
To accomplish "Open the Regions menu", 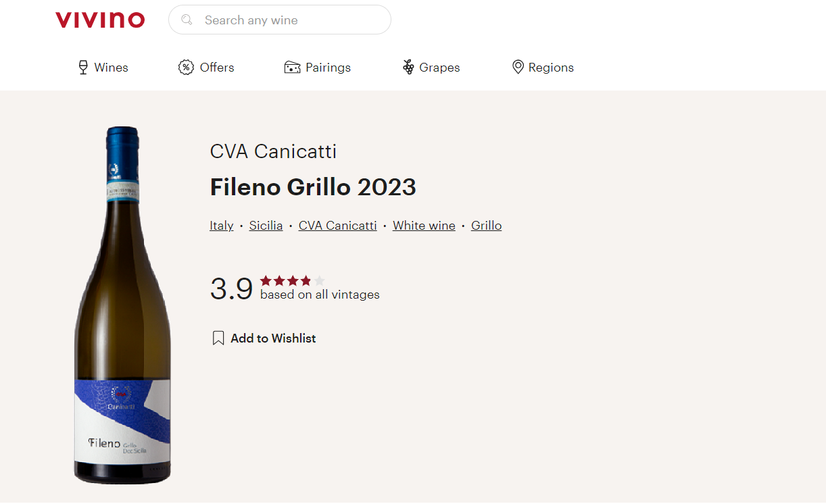I will tap(551, 68).
